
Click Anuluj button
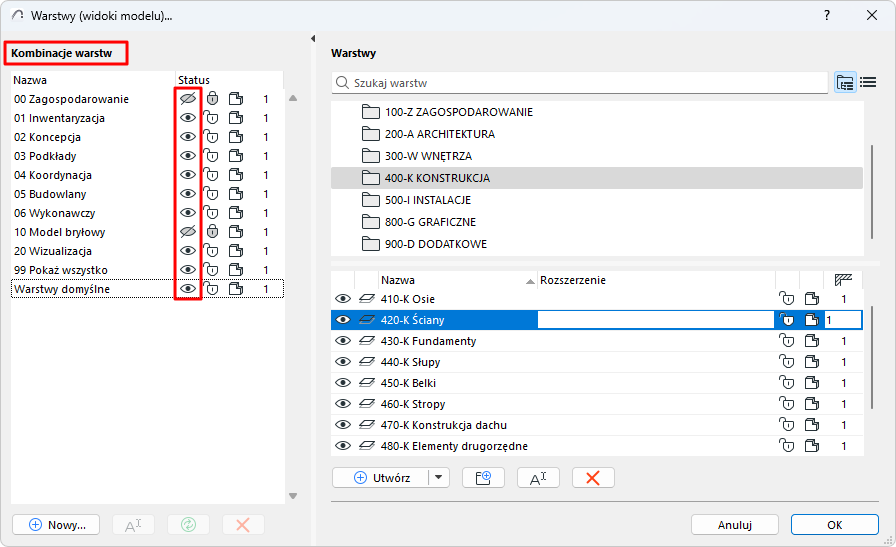734,525
